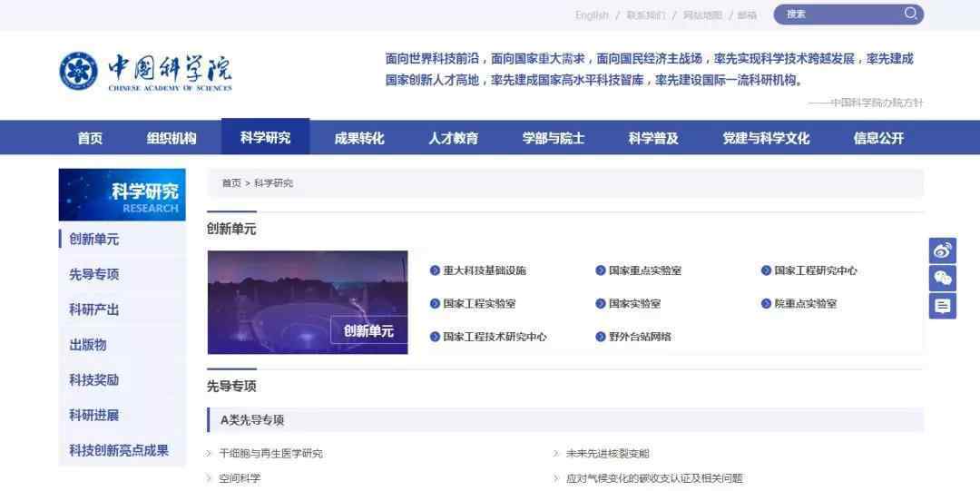The image size is (980, 491).
Task: Type in the 搜索 search field
Action: (839, 15)
